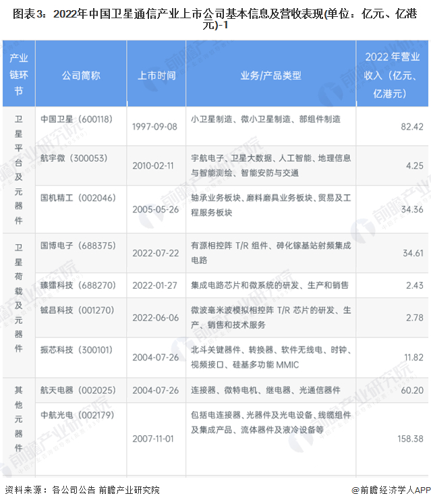431x504 pixels.
Task: Click listing date 2010-02-11
Action: pyautogui.click(x=153, y=166)
